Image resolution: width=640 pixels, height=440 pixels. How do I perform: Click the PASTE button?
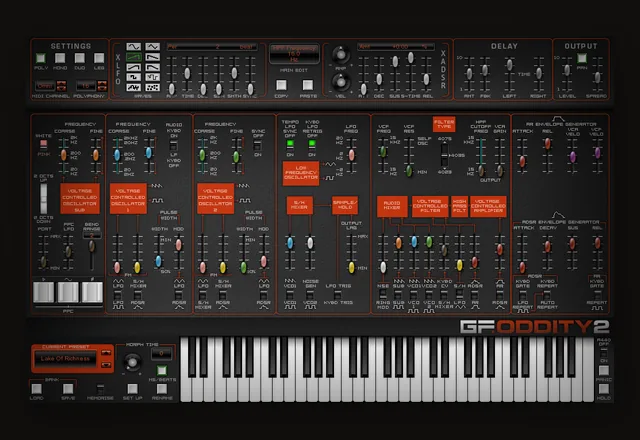(x=308, y=85)
